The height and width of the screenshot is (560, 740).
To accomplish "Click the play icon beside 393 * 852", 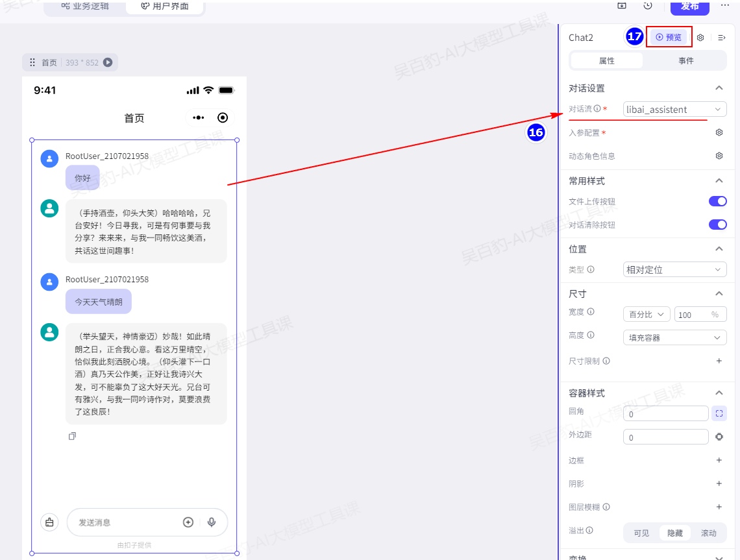I will 108,62.
